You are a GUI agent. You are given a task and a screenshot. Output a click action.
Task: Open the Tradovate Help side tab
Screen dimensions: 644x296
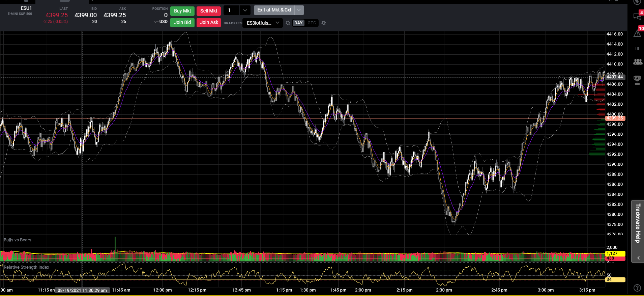638,223
